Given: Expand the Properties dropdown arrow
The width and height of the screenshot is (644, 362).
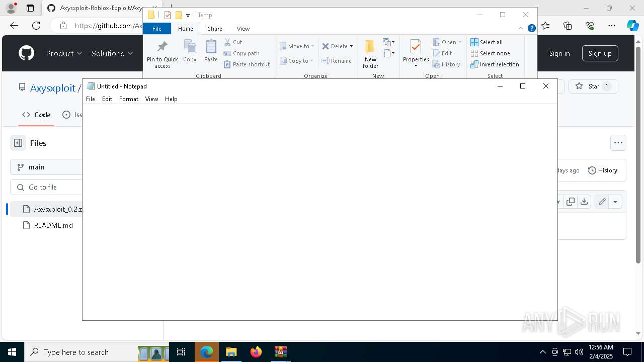Looking at the screenshot, I should coord(416,65).
